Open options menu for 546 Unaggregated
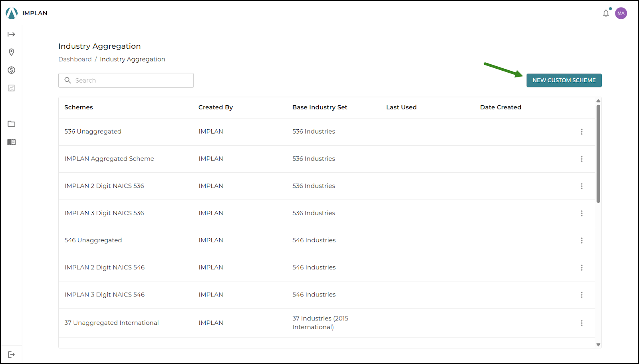639x364 pixels. tap(581, 240)
